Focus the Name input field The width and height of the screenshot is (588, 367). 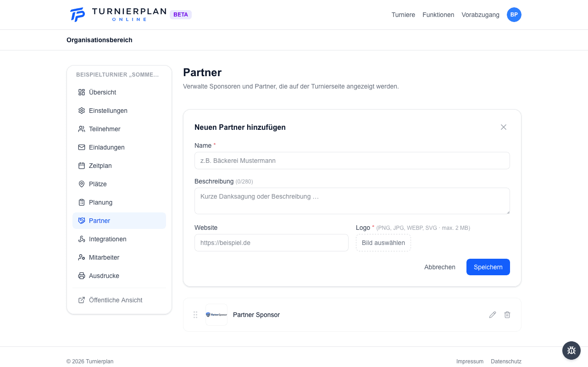coord(352,161)
